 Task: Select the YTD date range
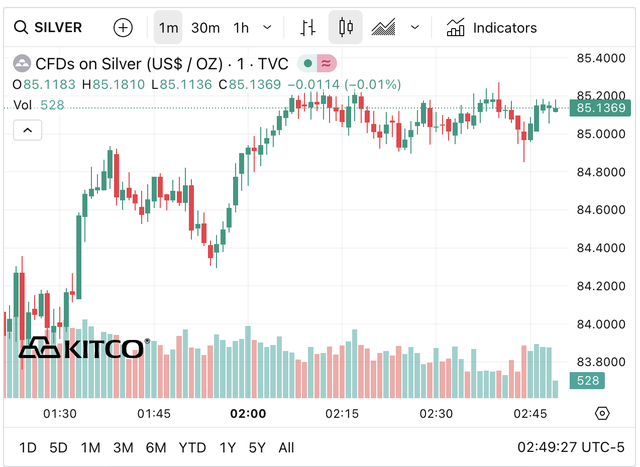192,447
